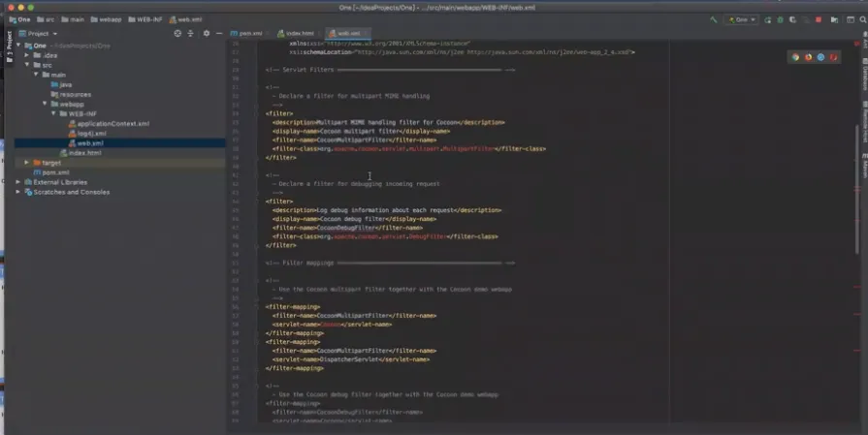Select the target folder in tree
Image resolution: width=868 pixels, height=435 pixels.
48,163
